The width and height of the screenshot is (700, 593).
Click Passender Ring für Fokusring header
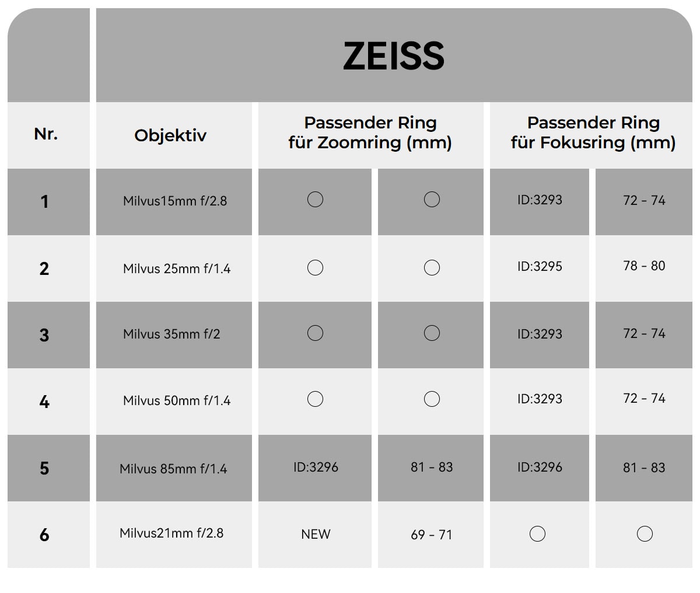point(593,132)
